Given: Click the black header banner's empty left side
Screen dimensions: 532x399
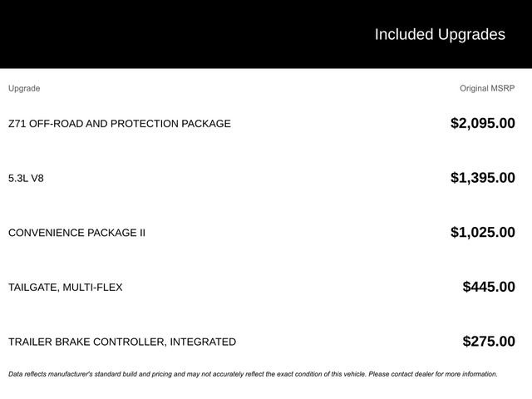Looking at the screenshot, I should point(125,34).
